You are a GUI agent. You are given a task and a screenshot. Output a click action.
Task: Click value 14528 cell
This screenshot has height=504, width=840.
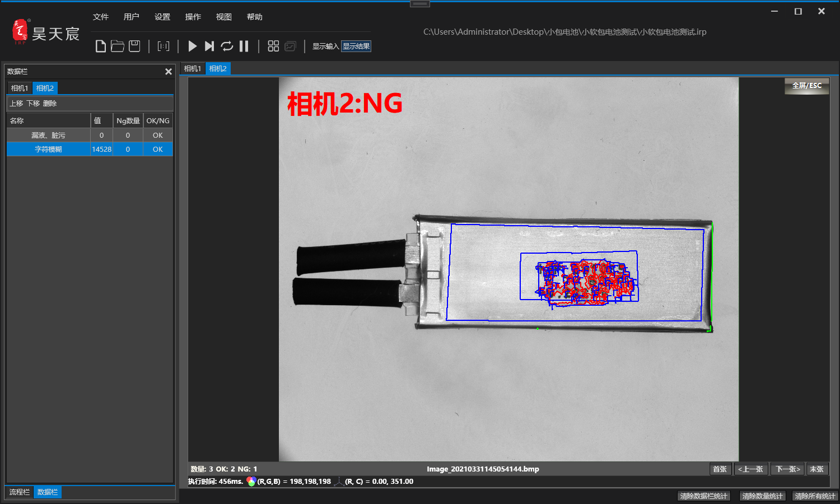point(101,149)
